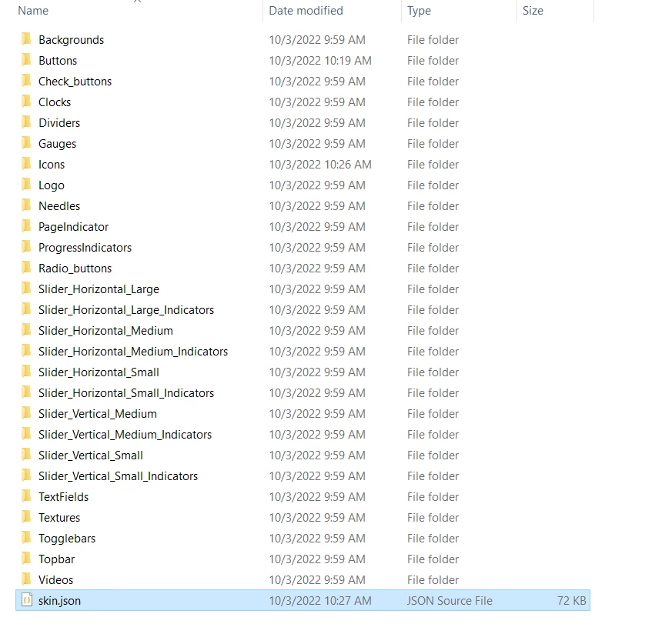Image resolution: width=672 pixels, height=634 pixels.
Task: Select the ProgressIndicators folder name
Action: [x=85, y=248]
